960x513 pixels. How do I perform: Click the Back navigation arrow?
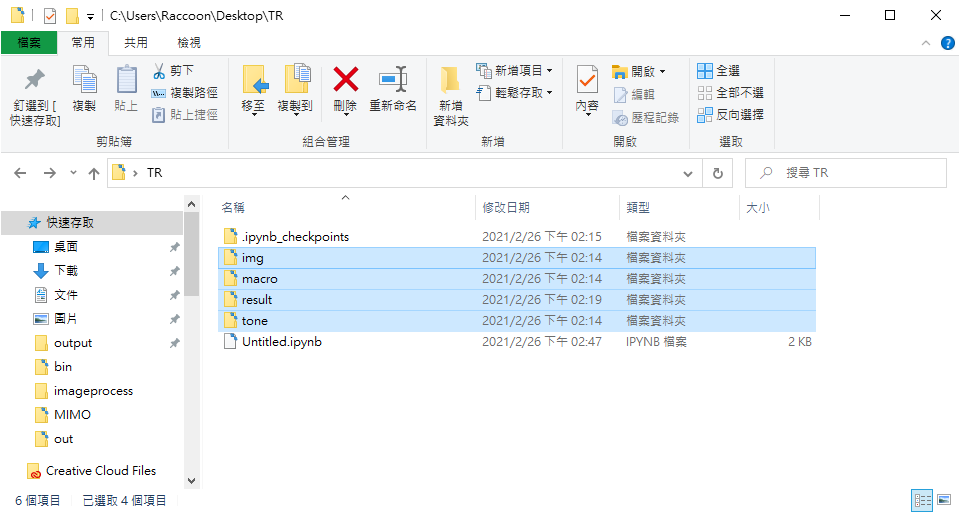click(x=20, y=173)
